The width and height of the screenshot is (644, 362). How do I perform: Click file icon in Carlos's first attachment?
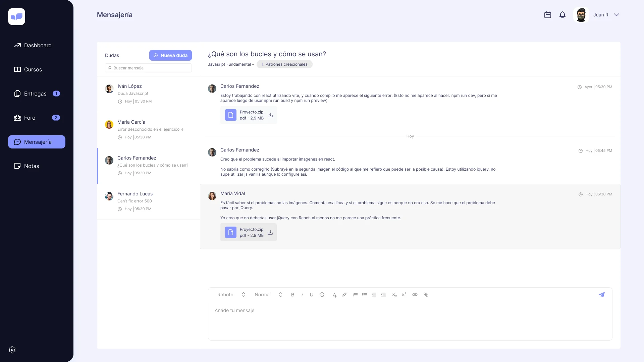click(231, 115)
